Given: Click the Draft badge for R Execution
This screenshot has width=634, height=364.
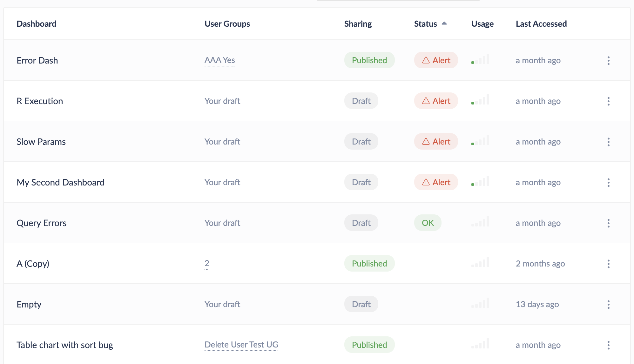Looking at the screenshot, I should pyautogui.click(x=361, y=101).
